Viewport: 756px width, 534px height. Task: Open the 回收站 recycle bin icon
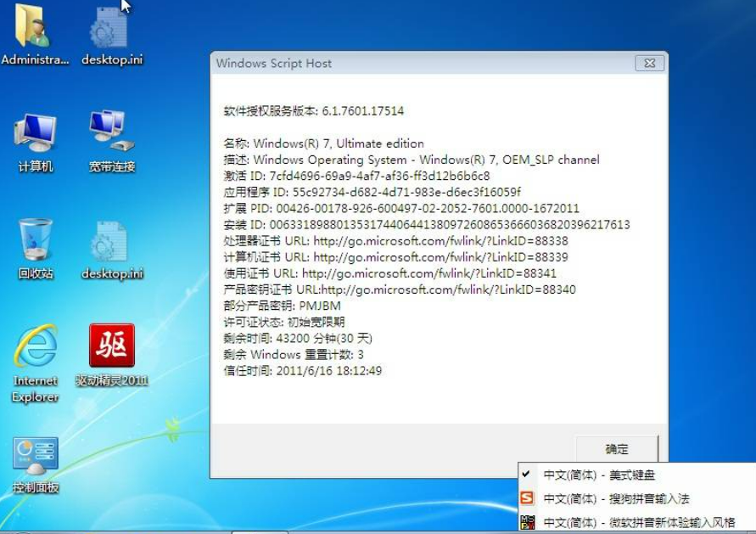35,249
